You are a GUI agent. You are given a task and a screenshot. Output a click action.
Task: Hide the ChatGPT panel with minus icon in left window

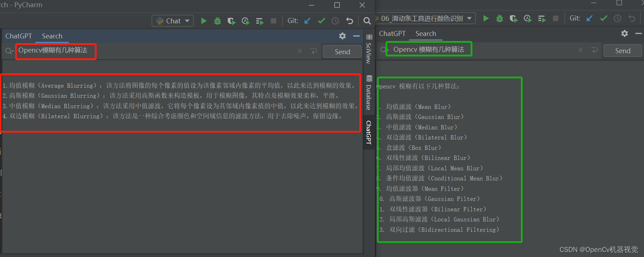tap(356, 36)
